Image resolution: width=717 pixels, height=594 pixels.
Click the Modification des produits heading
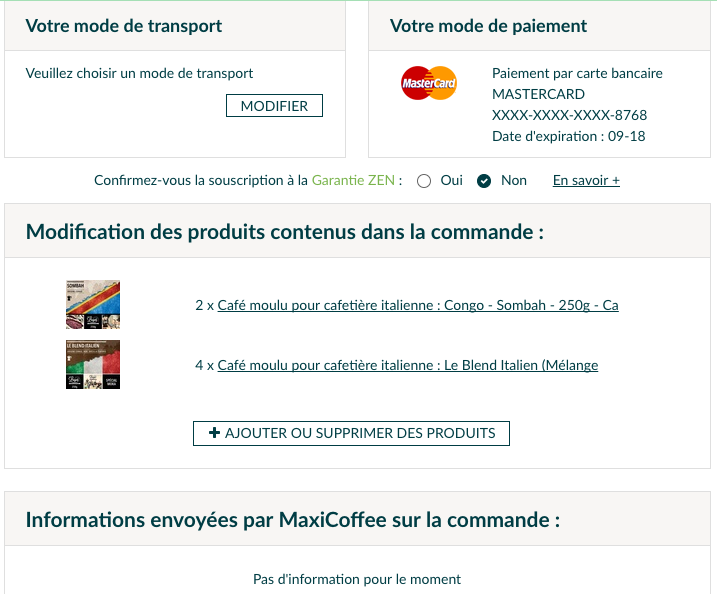pyautogui.click(x=285, y=232)
